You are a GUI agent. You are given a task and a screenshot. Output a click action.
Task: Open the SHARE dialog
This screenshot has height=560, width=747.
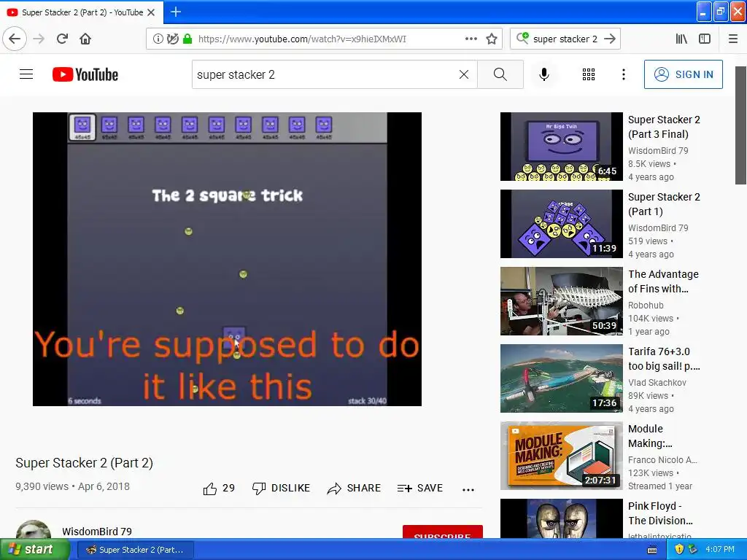pos(354,488)
